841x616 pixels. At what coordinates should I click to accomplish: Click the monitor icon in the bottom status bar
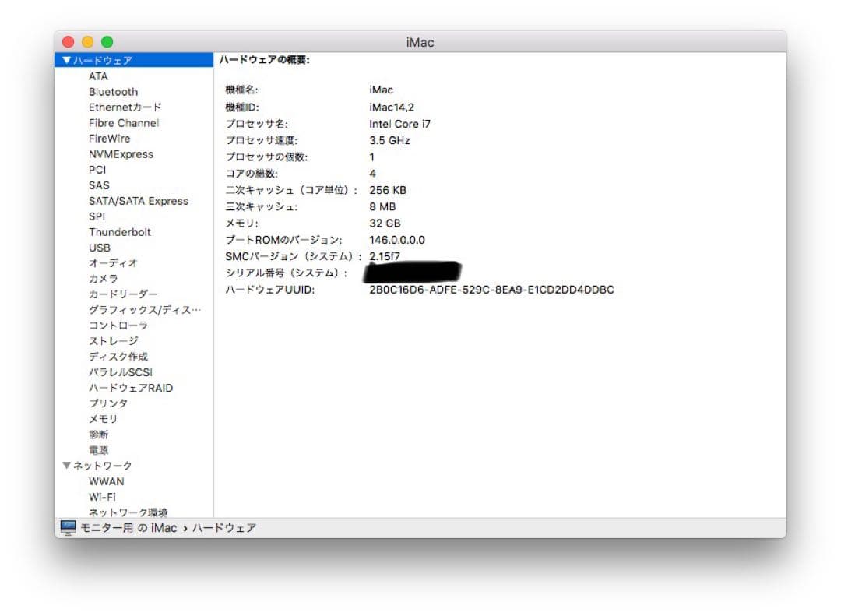click(x=68, y=528)
